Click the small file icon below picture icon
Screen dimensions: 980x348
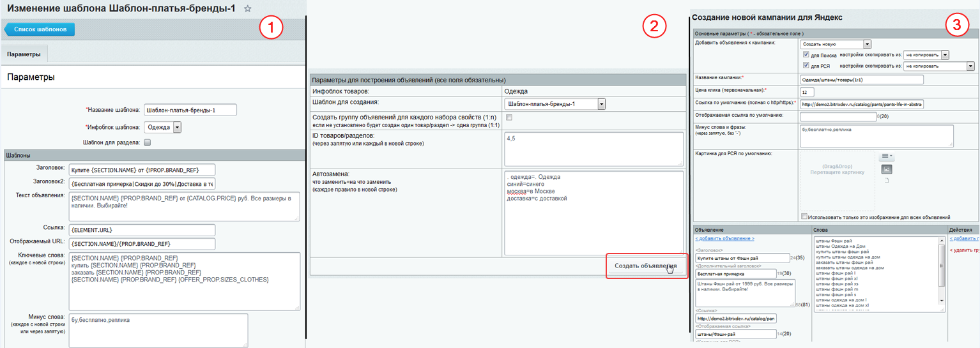pos(886,181)
